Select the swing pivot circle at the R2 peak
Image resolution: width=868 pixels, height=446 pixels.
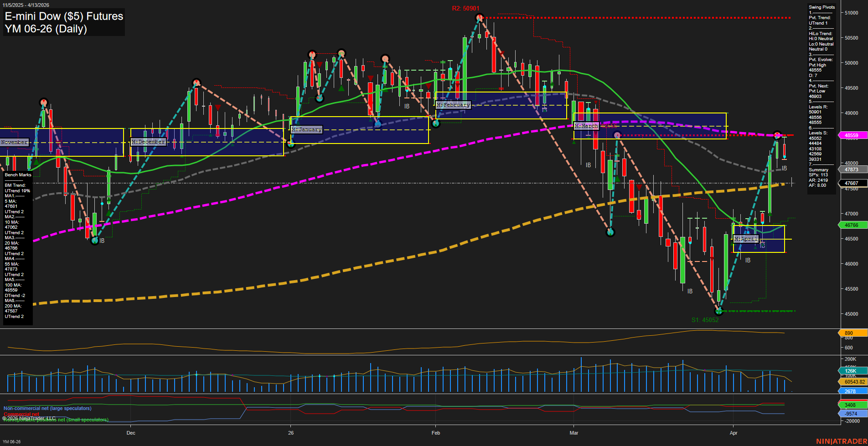pyautogui.click(x=479, y=17)
